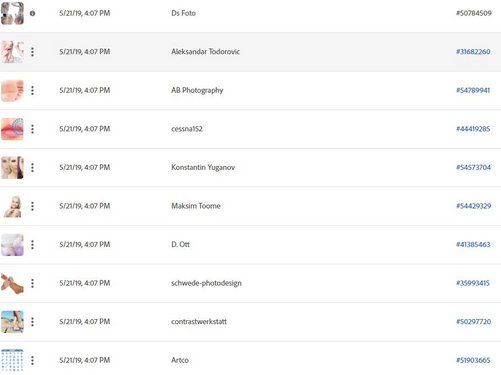Image resolution: width=501 pixels, height=375 pixels.
Task: Click the calendar thumbnail in Artco row
Action: pos(12,360)
